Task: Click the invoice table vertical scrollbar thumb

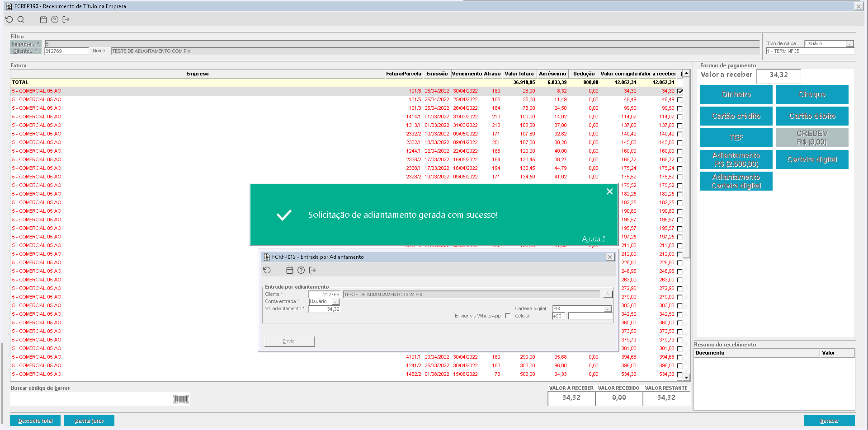Action: (686, 168)
